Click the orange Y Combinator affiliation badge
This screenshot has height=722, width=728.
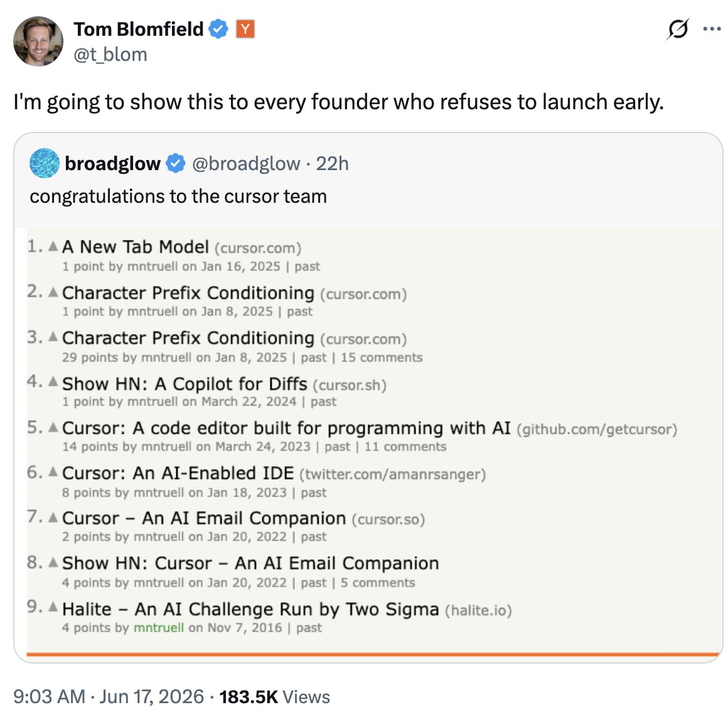[x=245, y=30]
